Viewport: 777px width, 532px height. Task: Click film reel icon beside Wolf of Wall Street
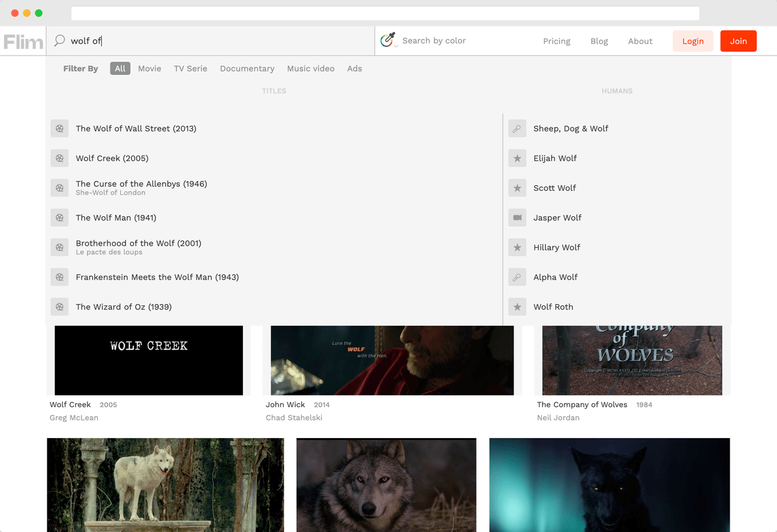point(60,128)
